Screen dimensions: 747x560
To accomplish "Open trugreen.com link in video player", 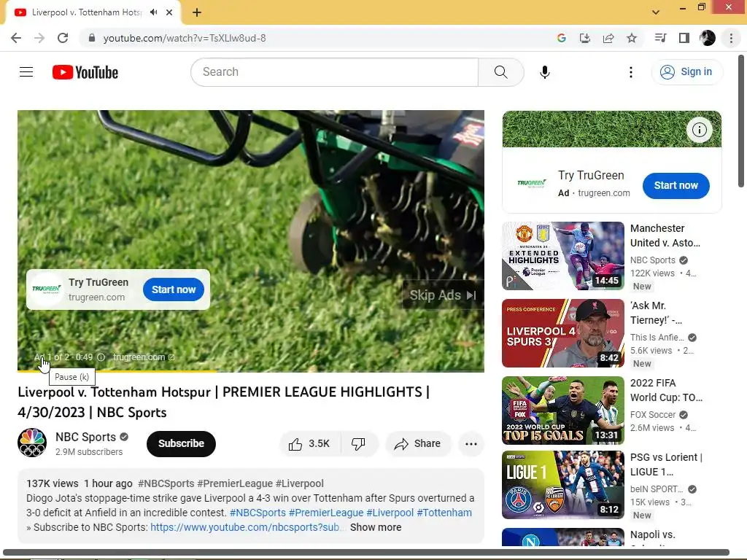I will pos(144,357).
